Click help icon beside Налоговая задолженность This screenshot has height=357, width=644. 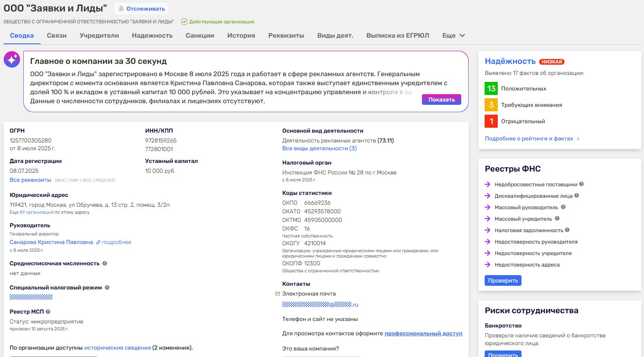point(567,230)
